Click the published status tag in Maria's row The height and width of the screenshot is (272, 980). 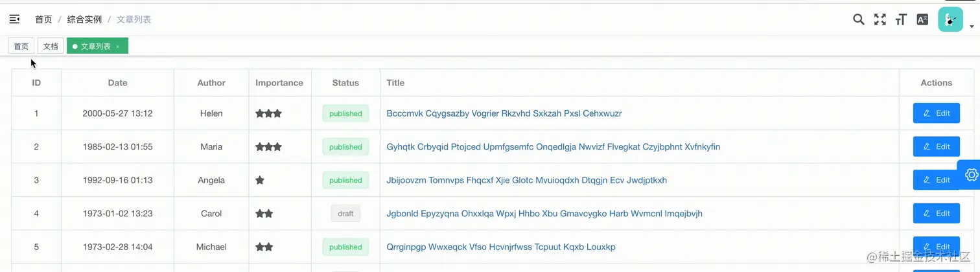[345, 147]
